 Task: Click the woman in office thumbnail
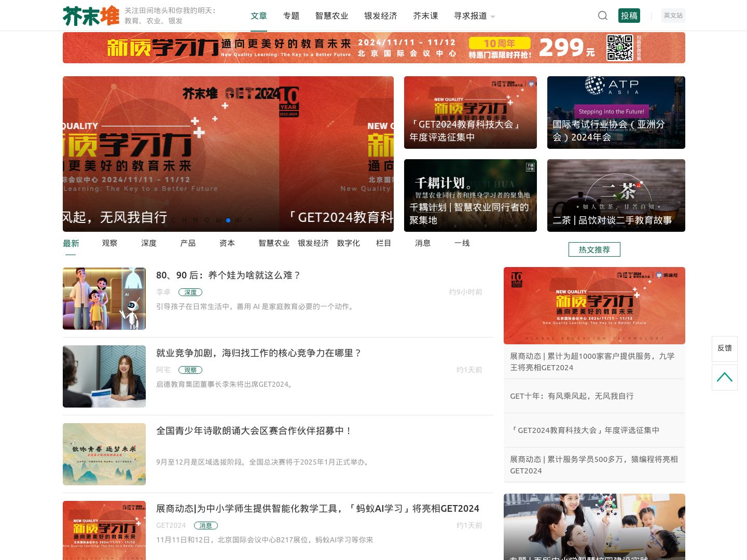pyautogui.click(x=104, y=376)
